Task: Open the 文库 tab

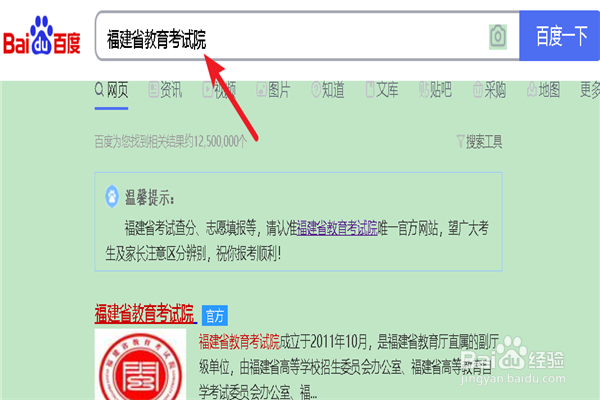Action: pos(382,90)
